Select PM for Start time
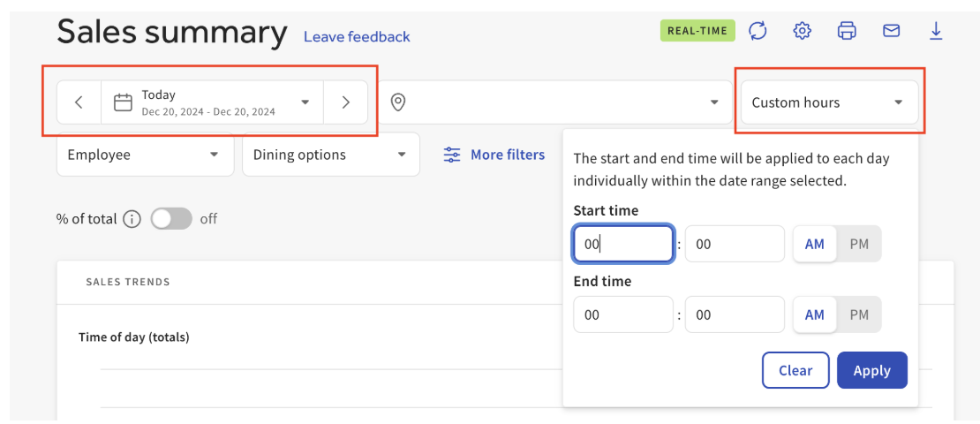Viewport: 980px width, 424px height. pyautogui.click(x=859, y=244)
